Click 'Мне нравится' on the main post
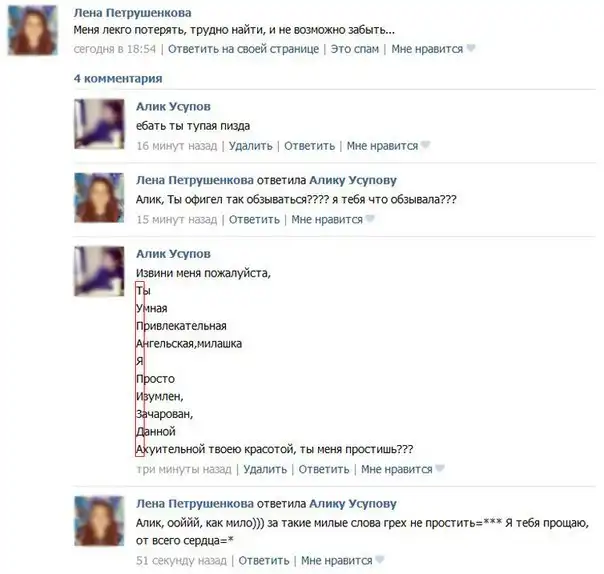 [427, 49]
